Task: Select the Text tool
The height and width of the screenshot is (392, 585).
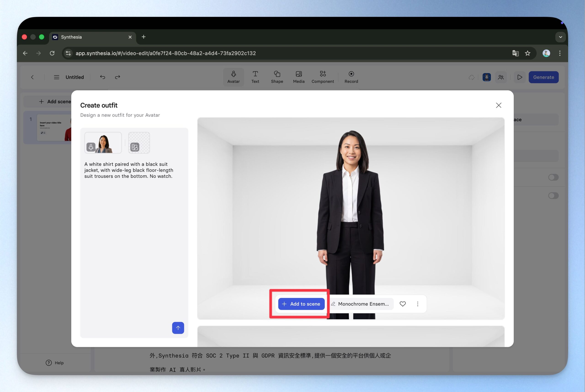Action: [x=255, y=77]
